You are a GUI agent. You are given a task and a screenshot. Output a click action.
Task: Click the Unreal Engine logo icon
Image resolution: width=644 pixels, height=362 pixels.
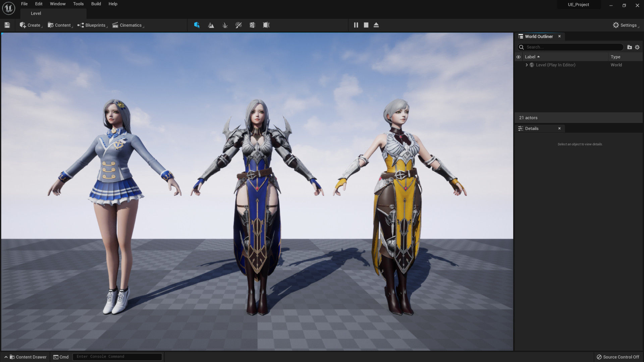8,8
